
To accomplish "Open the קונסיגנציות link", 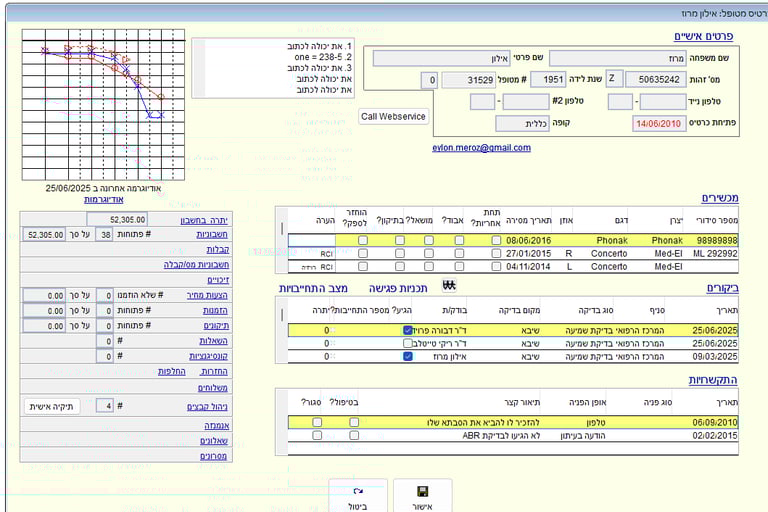I will coord(209,356).
